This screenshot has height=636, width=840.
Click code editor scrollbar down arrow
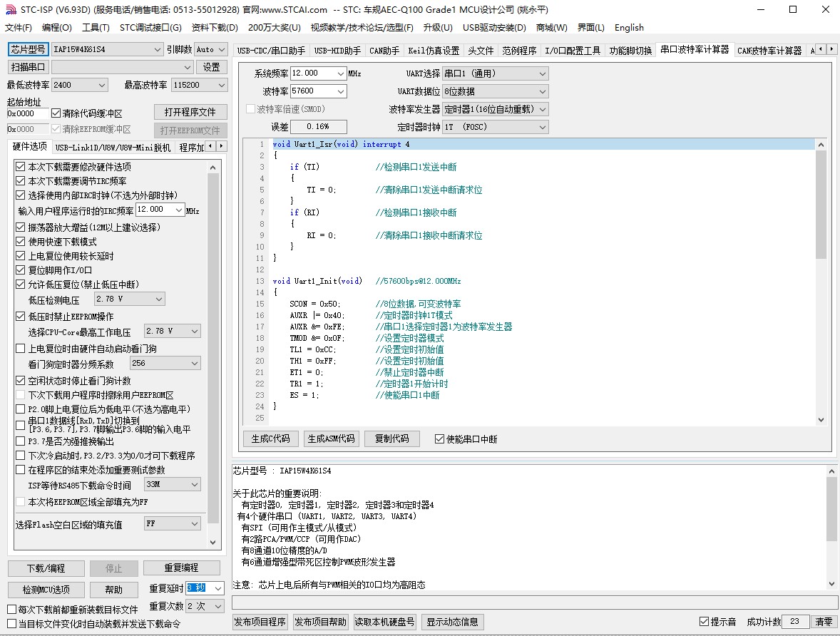click(x=821, y=420)
